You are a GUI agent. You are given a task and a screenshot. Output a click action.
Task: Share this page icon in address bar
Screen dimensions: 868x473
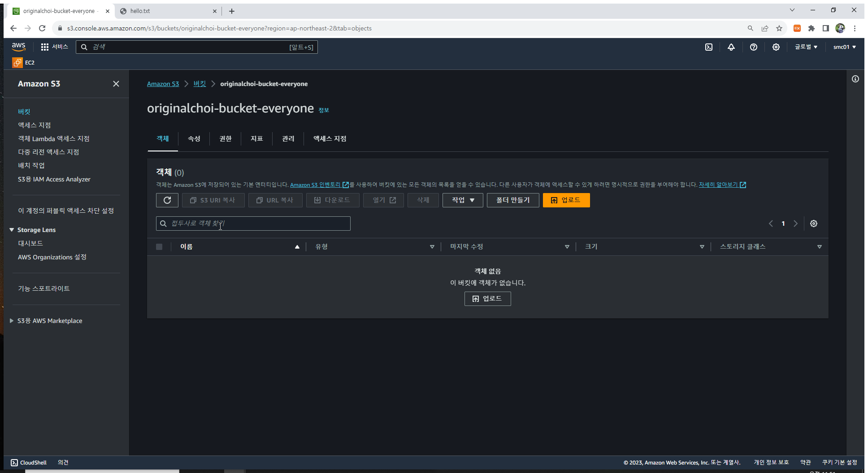coord(765,28)
